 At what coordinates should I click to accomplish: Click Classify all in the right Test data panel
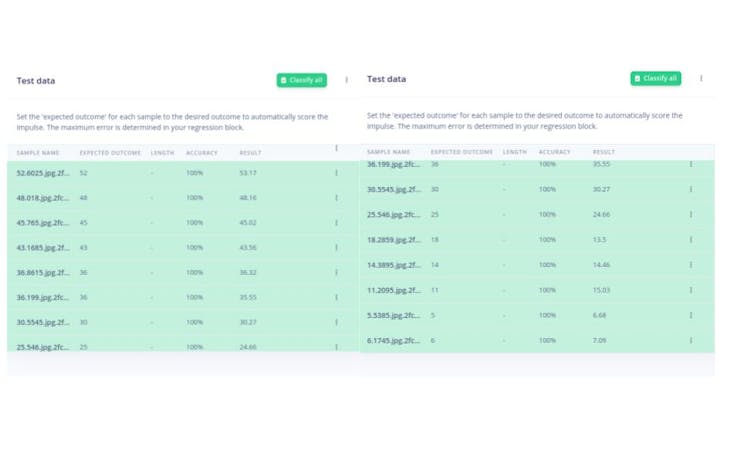point(656,78)
